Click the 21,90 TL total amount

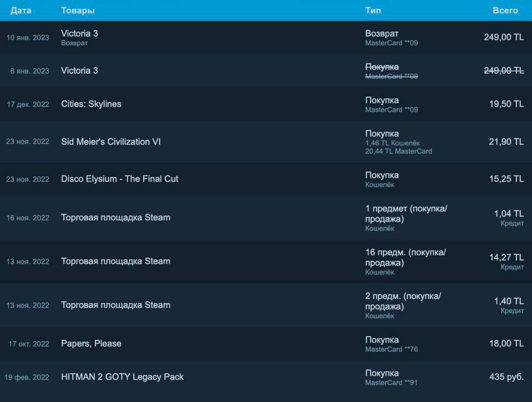[x=506, y=142]
